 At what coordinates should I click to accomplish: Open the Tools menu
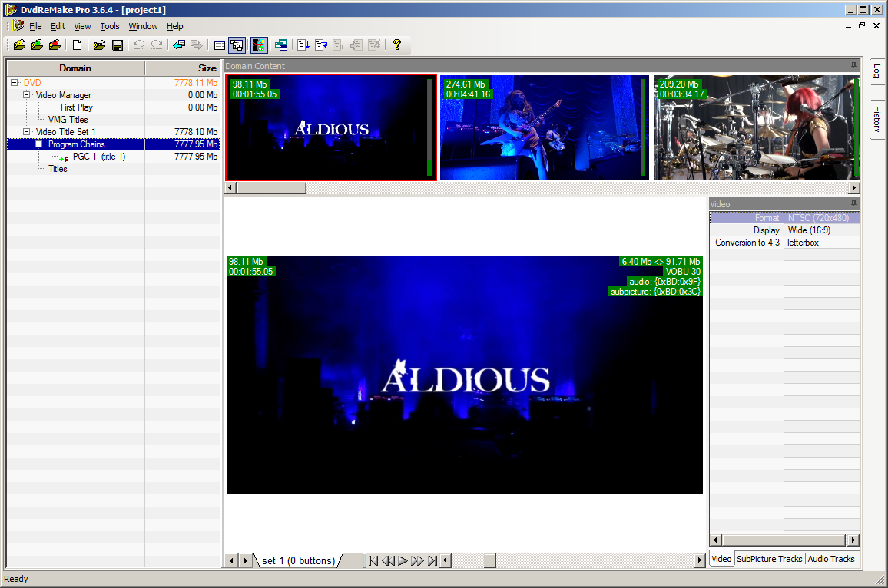click(110, 26)
